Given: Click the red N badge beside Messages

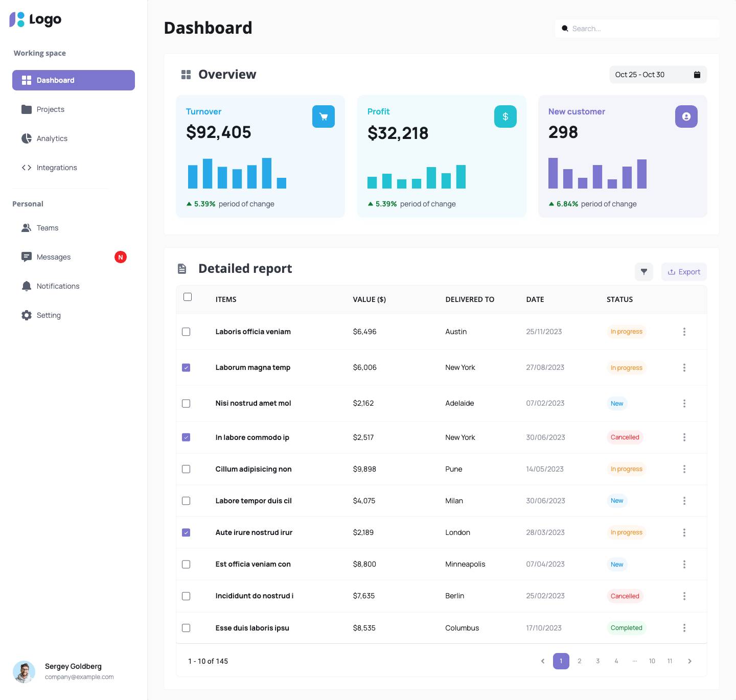Looking at the screenshot, I should click(x=121, y=257).
